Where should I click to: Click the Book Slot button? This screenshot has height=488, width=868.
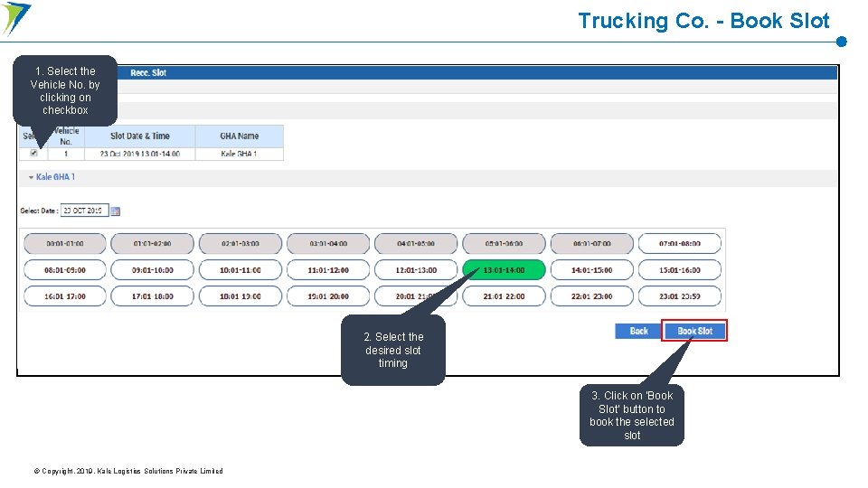click(694, 331)
